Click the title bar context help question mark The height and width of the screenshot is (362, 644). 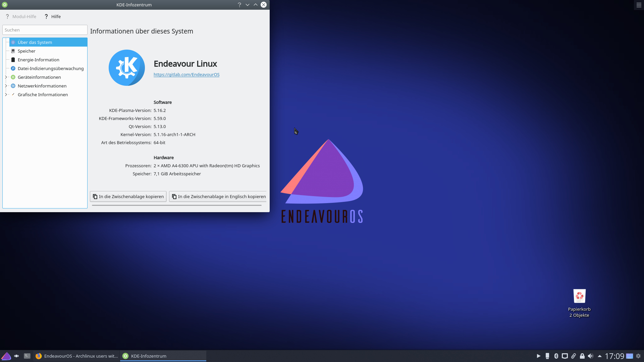[x=239, y=5]
